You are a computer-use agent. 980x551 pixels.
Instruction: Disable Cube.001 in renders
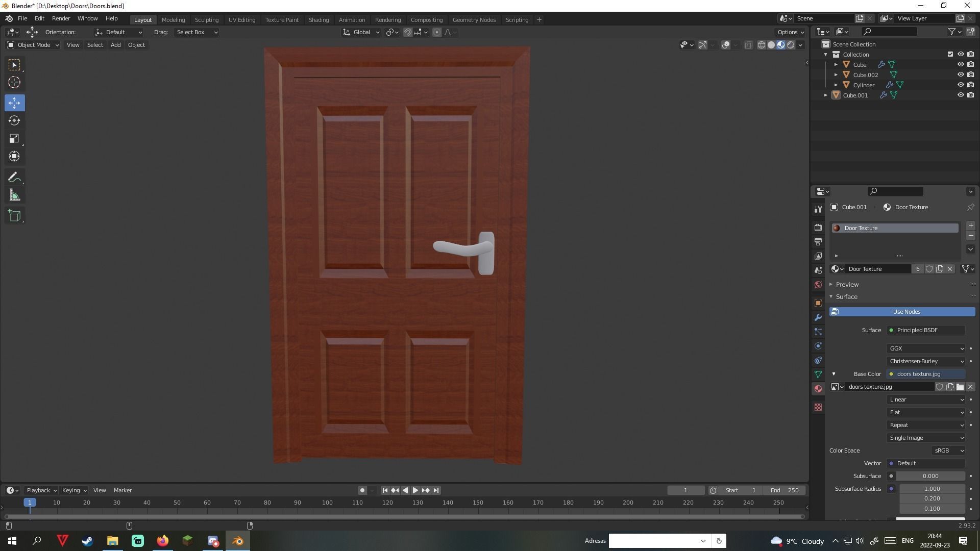970,95
